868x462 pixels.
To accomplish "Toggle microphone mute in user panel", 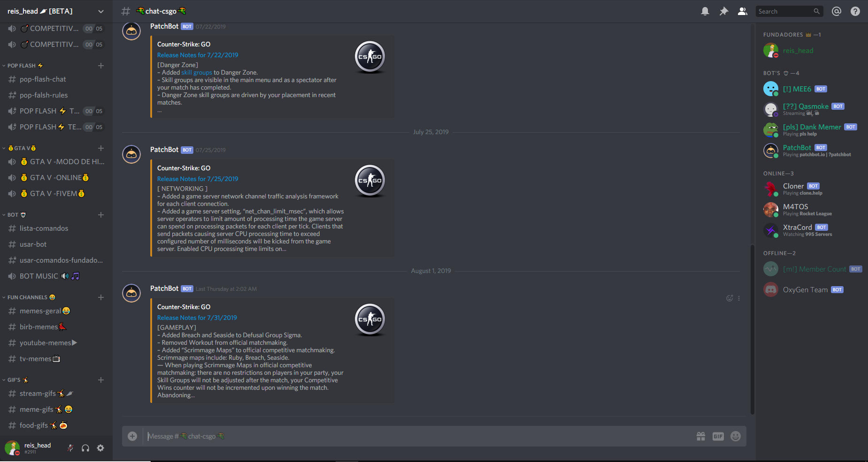I will [70, 448].
